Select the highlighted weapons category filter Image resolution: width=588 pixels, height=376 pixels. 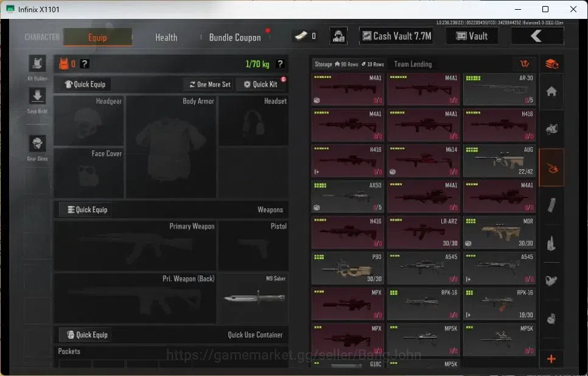pyautogui.click(x=551, y=168)
